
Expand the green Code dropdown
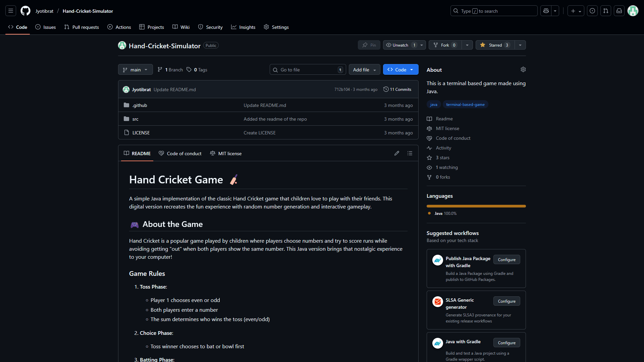[400, 70]
